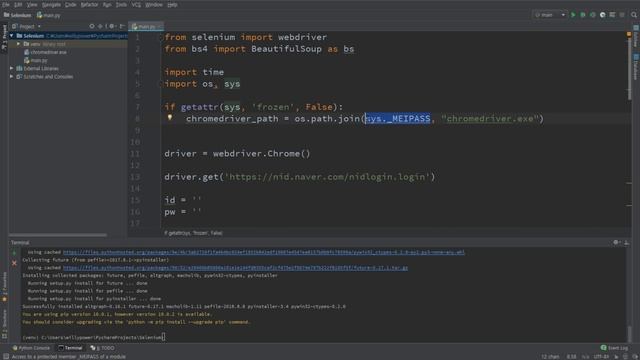640x360 pixels.
Task: Open Project panel settings gear
Action: point(111,26)
